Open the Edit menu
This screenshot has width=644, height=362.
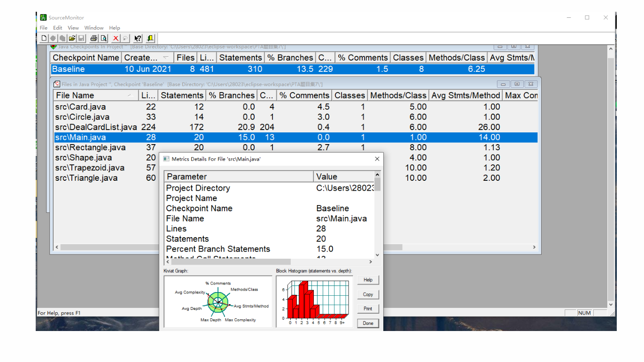58,28
